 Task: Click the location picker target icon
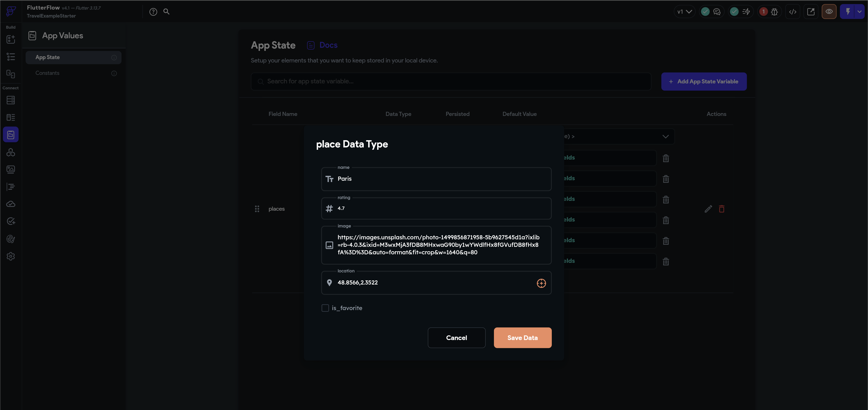[541, 283]
